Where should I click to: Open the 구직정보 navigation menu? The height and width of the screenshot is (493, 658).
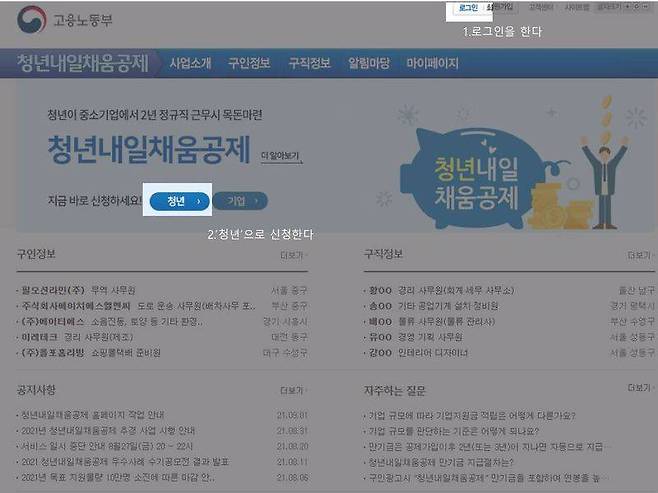coord(309,63)
